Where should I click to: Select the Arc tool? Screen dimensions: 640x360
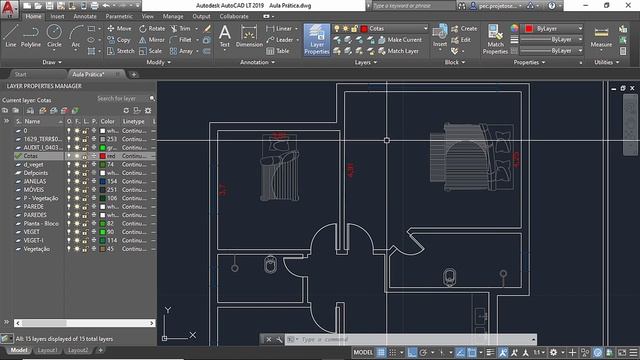[x=76, y=36]
